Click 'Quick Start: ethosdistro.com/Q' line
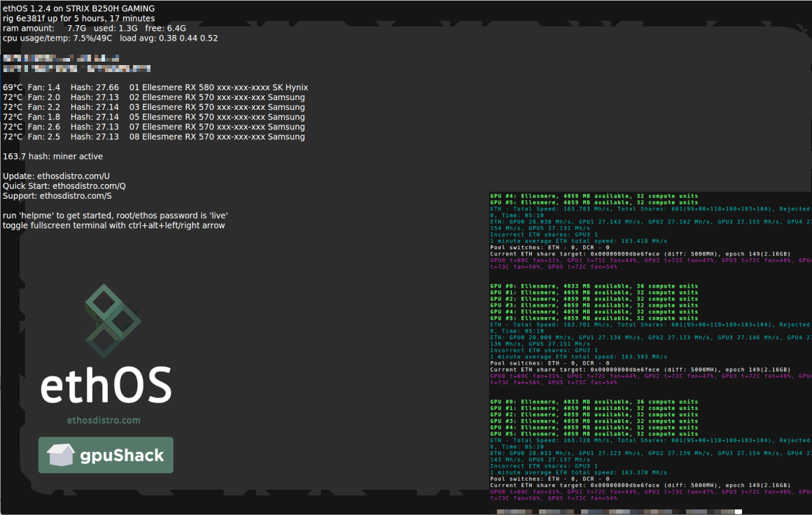Viewport: 812px width, 515px height. tap(64, 186)
